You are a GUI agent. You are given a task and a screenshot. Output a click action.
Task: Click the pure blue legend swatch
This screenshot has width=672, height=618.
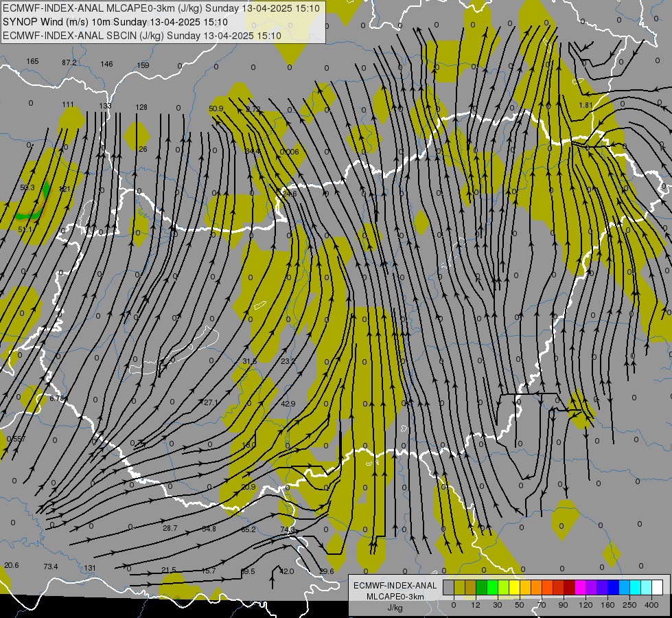(613, 587)
